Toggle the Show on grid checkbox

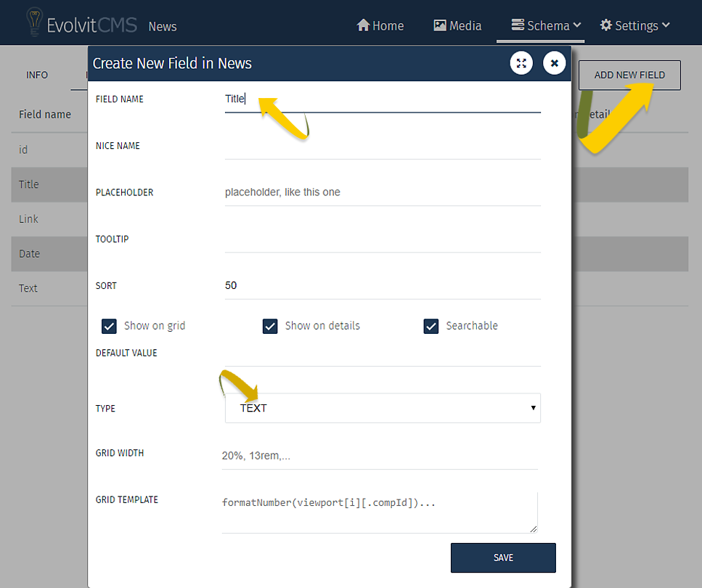tap(110, 326)
